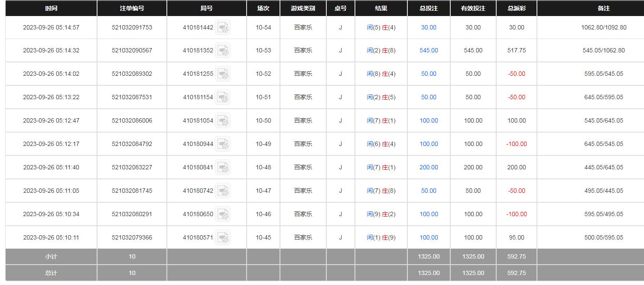This screenshot has width=644, height=285.
Task: Click the 总计 grand total row label
Action: click(x=51, y=273)
